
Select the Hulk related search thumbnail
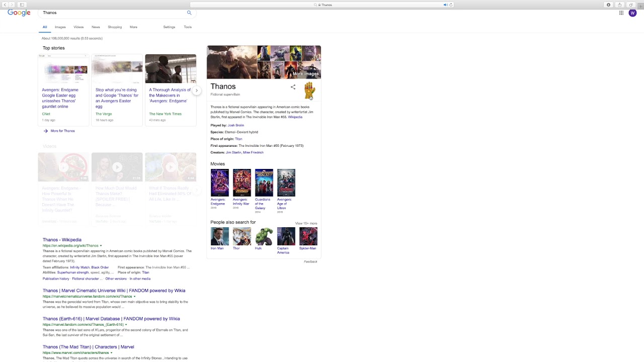tap(264, 236)
